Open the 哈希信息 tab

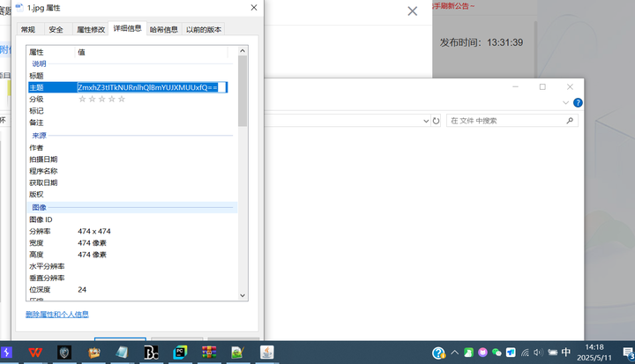(164, 30)
